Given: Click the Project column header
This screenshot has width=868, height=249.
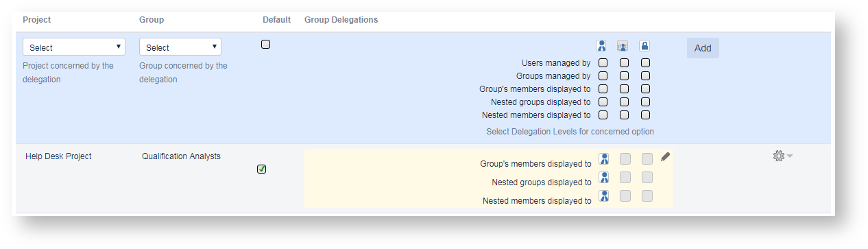Looking at the screenshot, I should click(x=37, y=20).
